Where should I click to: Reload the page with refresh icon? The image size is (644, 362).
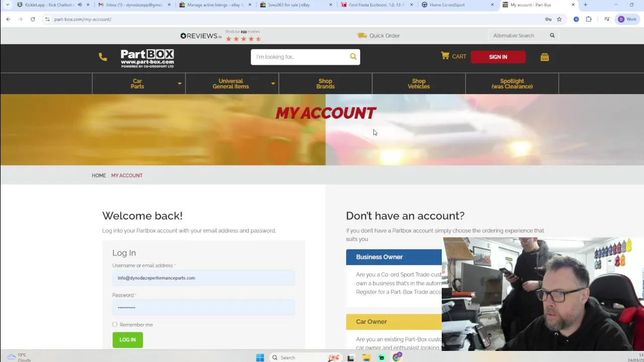tap(33, 19)
